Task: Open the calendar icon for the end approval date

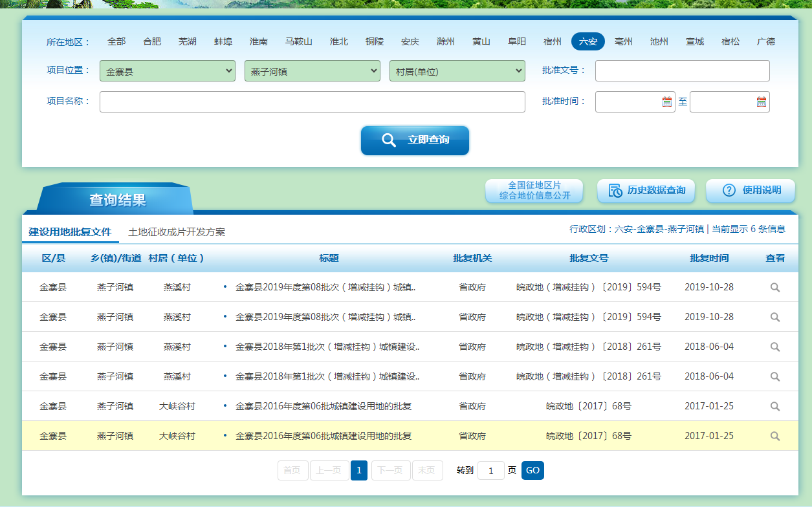Action: [x=762, y=102]
